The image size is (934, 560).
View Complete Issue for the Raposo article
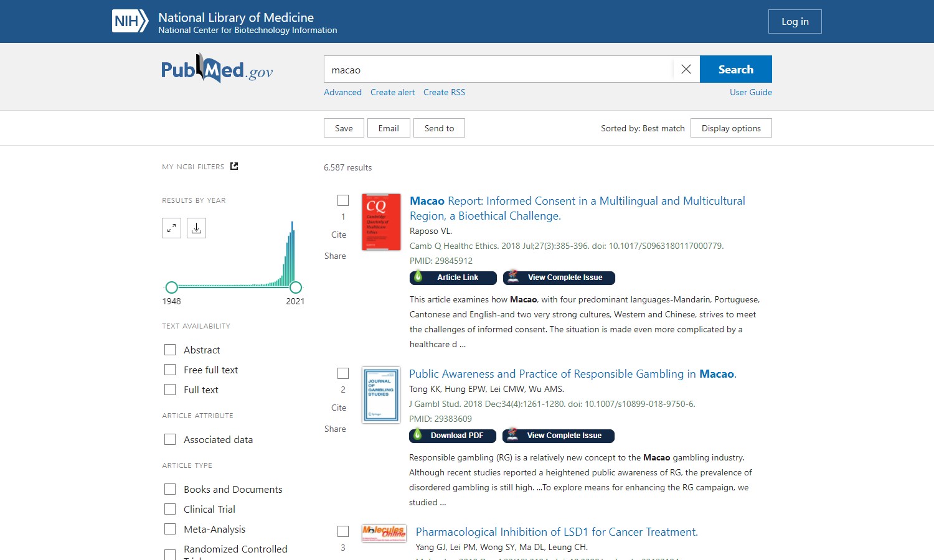[x=559, y=278]
